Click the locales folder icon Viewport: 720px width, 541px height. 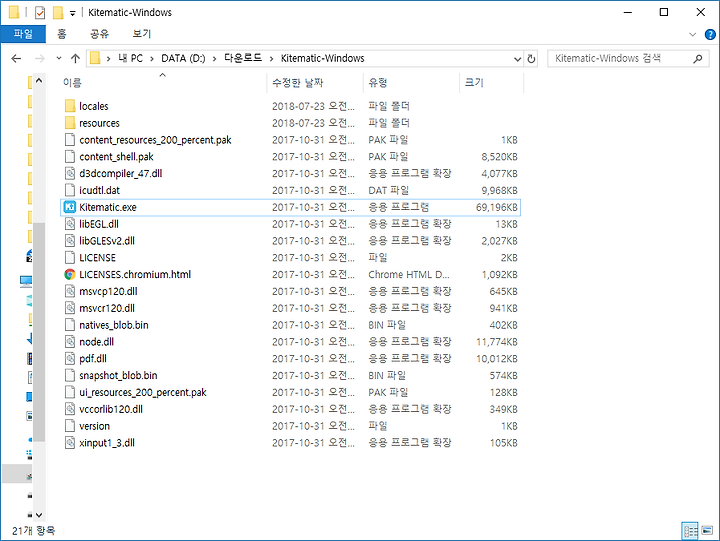click(70, 106)
